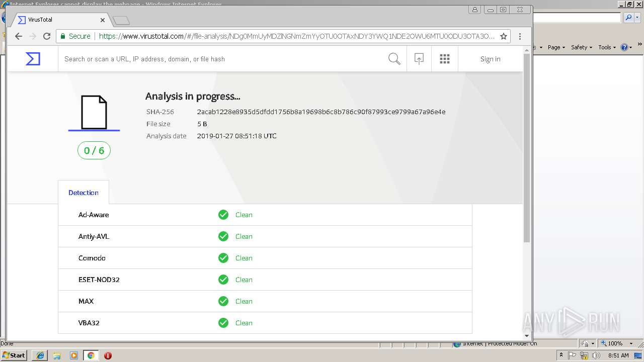Screen dimensions: 644x362
Task: Click the green check icon for Comodo
Action: pos(223,258)
